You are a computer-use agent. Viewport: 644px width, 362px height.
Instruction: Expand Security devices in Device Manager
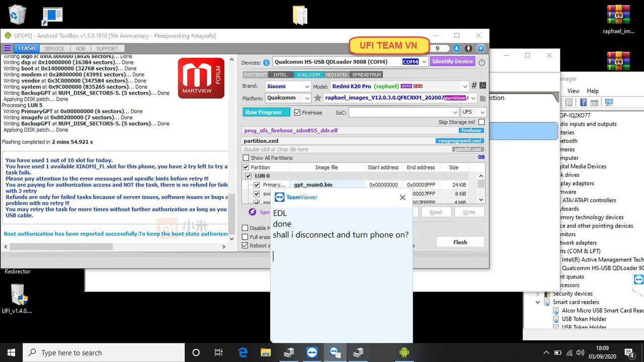click(538, 294)
